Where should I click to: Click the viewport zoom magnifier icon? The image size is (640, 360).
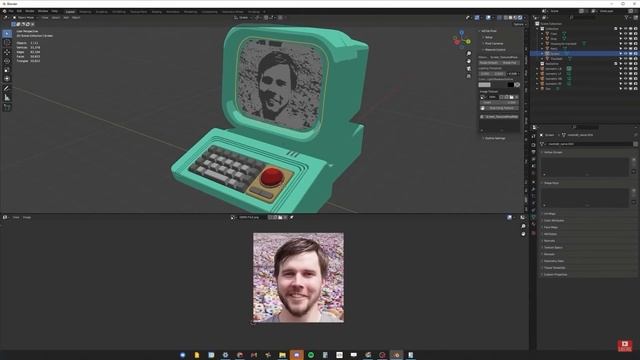469,53
